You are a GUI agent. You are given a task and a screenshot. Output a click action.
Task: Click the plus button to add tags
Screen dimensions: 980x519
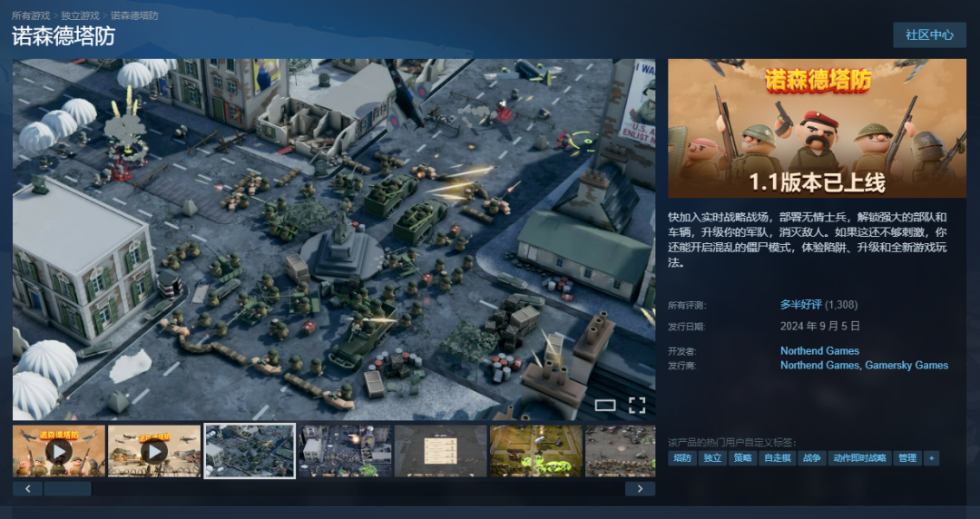point(931,457)
